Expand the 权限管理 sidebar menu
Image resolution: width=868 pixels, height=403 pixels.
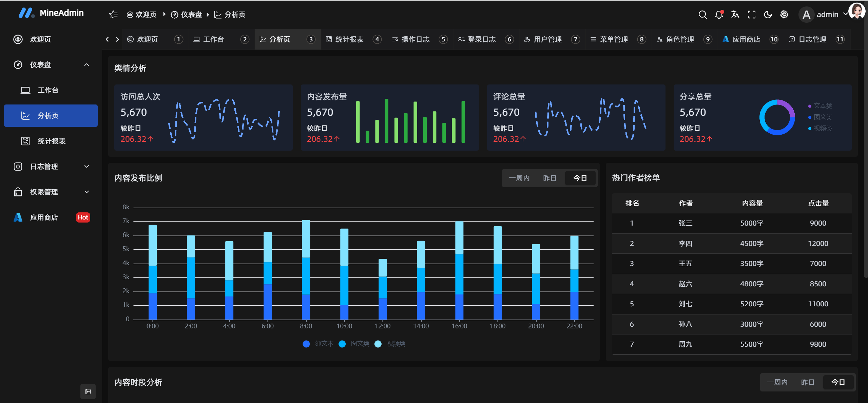[51, 192]
